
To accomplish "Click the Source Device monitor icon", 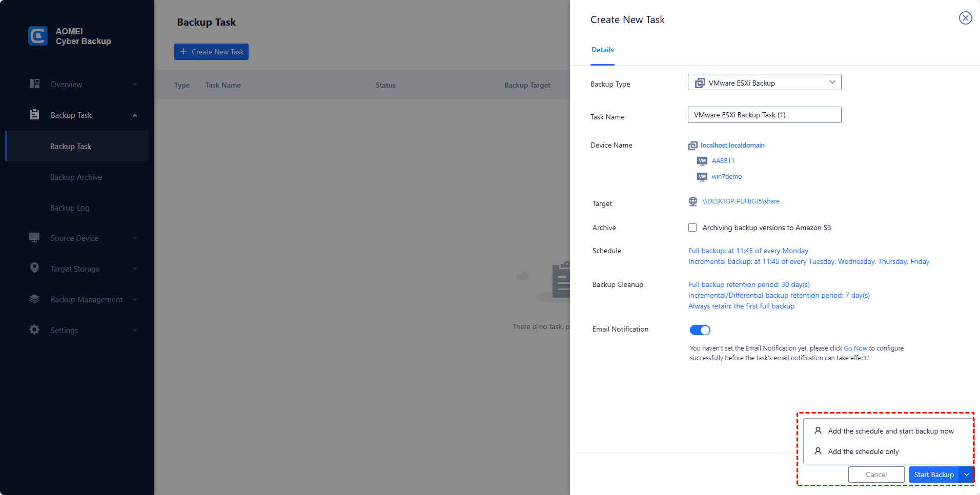I will [x=34, y=238].
